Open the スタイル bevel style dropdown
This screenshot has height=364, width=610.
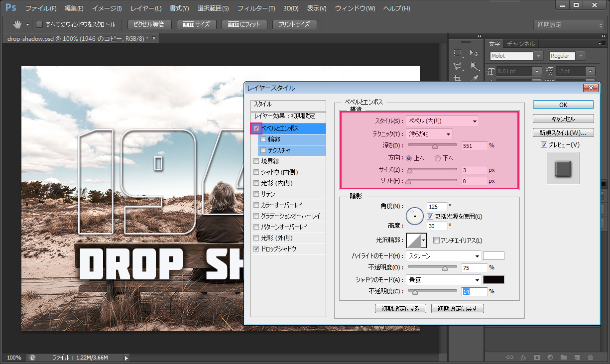click(442, 121)
